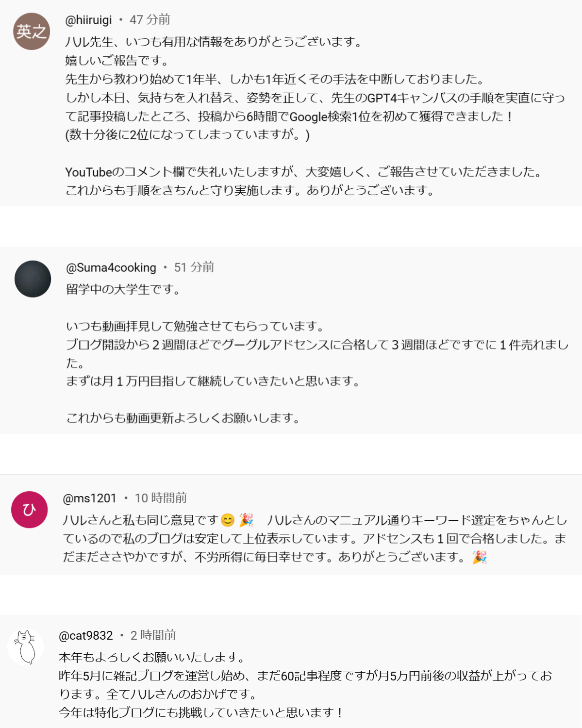Click the "留学中の大学生です。" comment line

tap(123, 289)
